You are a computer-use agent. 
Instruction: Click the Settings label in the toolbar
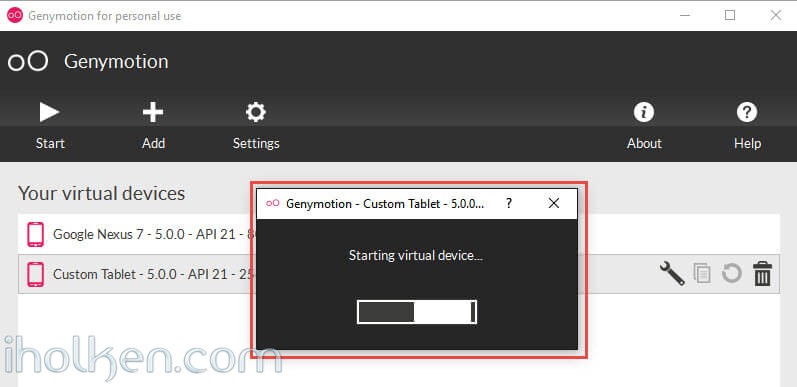tap(256, 143)
